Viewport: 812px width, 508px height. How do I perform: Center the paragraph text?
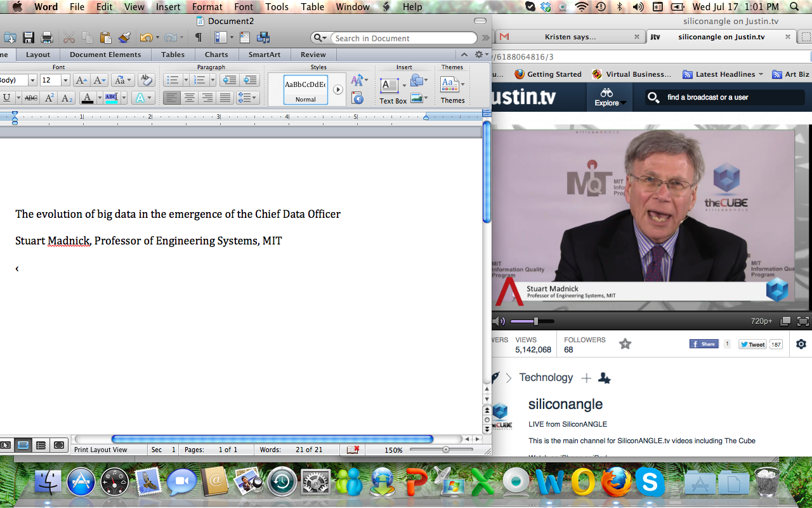tap(189, 98)
